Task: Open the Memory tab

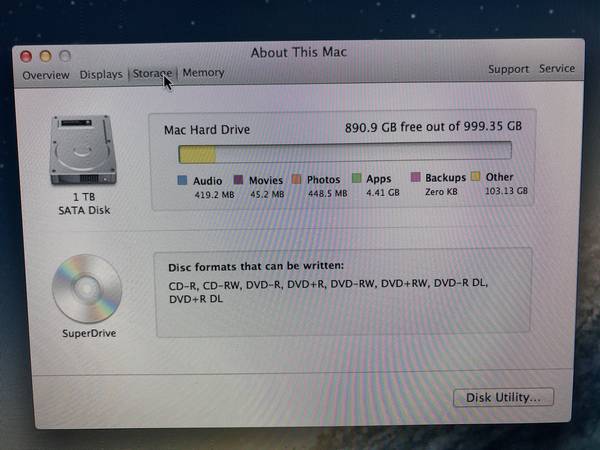Action: pyautogui.click(x=203, y=73)
